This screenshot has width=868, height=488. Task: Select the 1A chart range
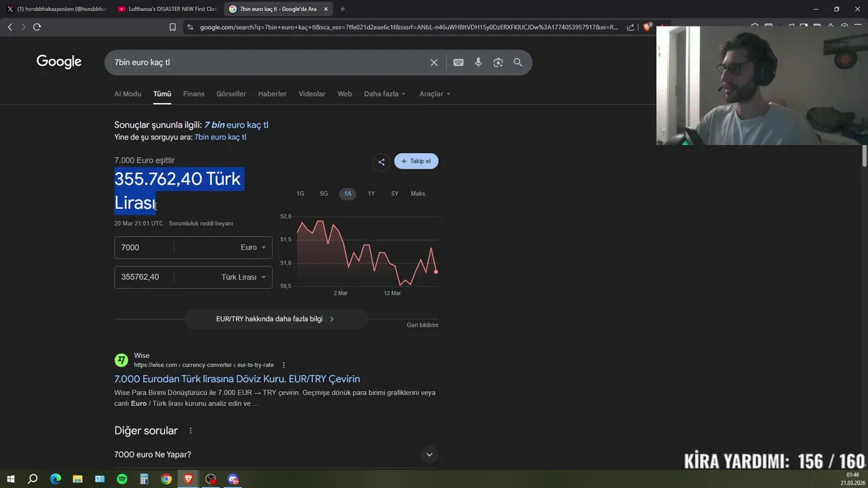[347, 194]
